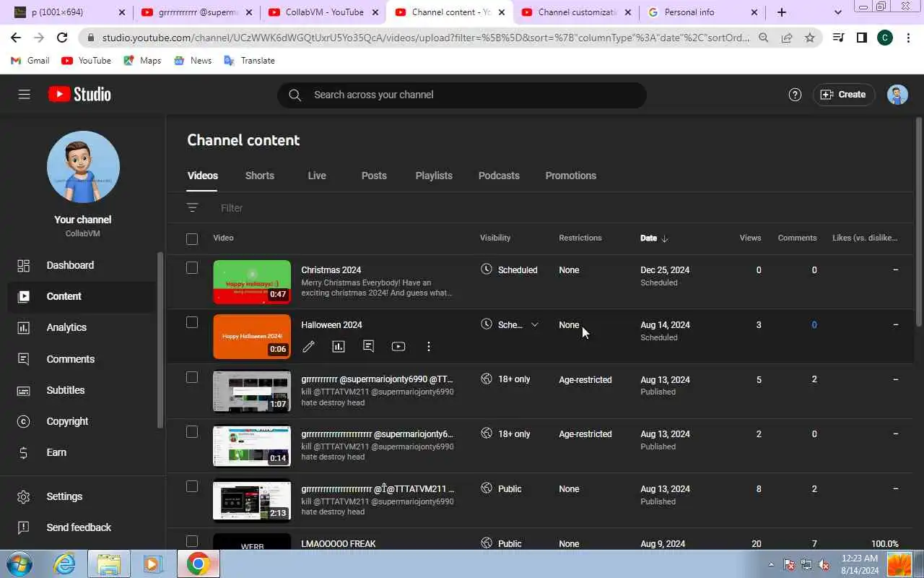Screen dimensions: 924x578
Task: Click the comments count for Halloween 2024
Action: point(814,324)
